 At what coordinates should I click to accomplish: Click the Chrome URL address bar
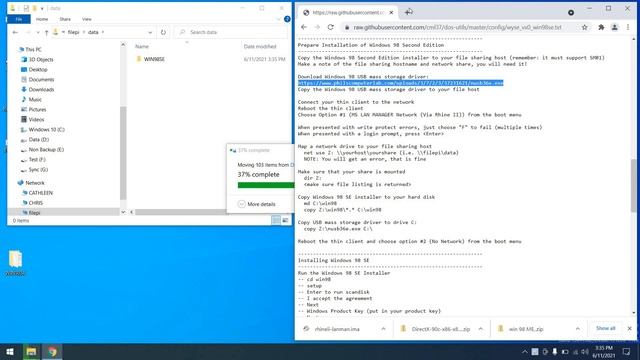point(457,27)
